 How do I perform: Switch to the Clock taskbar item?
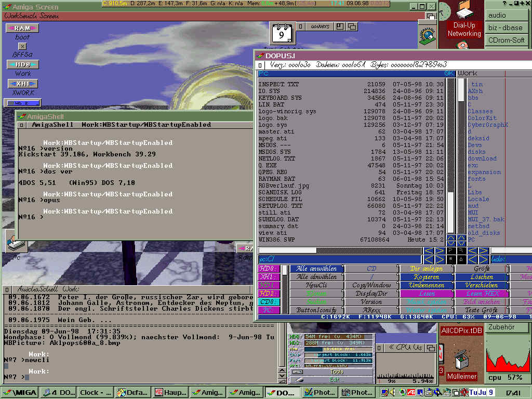click(x=94, y=393)
